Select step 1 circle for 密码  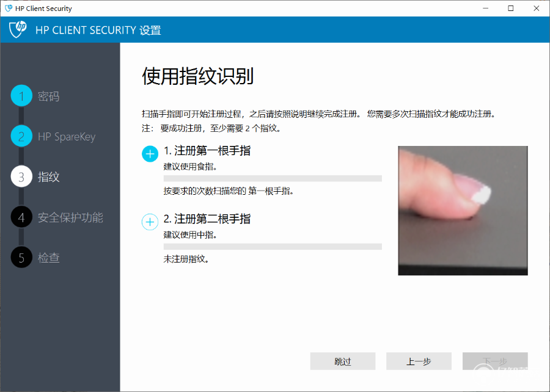point(21,96)
